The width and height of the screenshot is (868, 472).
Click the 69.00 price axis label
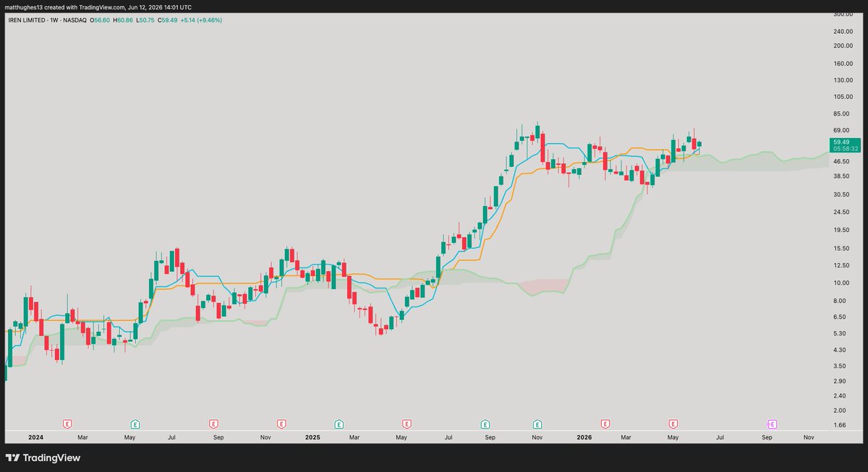point(841,129)
